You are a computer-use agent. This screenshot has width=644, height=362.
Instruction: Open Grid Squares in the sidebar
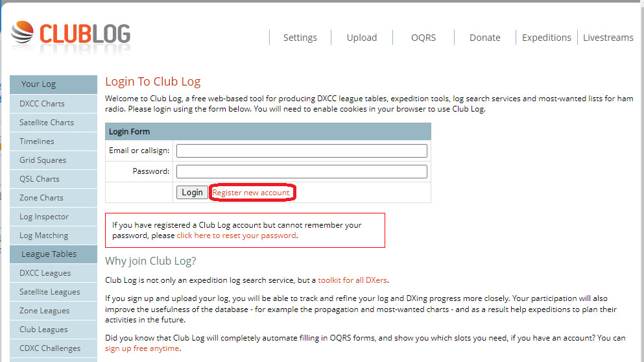(x=53, y=160)
